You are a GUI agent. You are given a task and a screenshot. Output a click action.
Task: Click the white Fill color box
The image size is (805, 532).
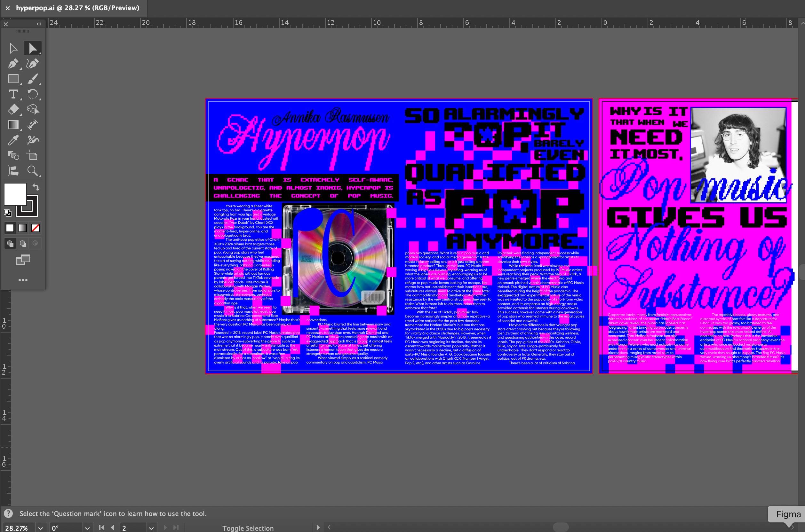[x=15, y=194]
